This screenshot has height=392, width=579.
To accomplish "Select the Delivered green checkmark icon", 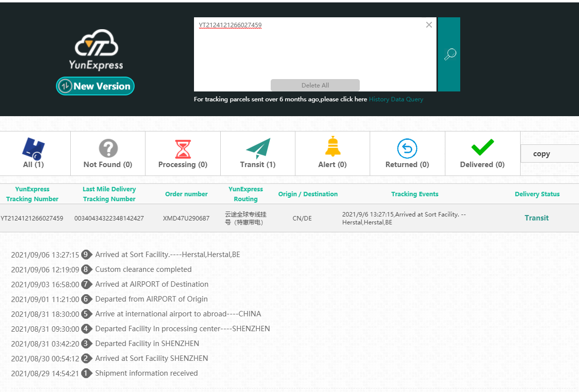I will pos(482,147).
